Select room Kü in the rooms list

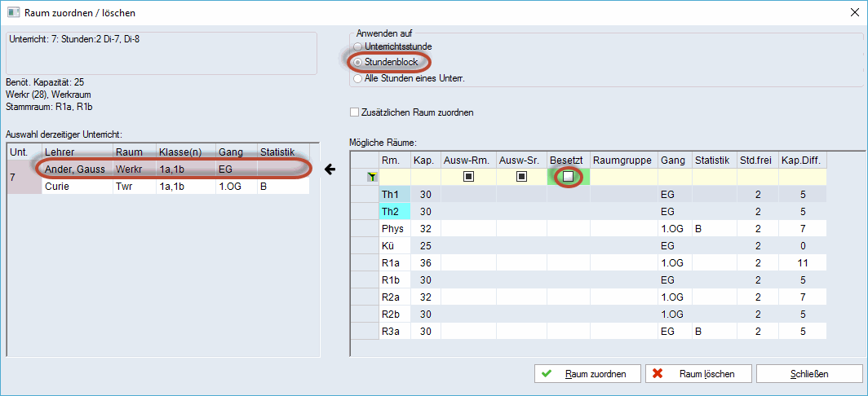[393, 245]
